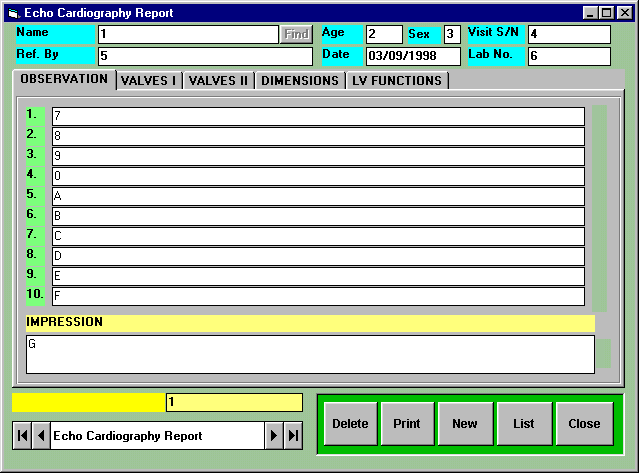Click the Name input field
Screen dimensions: 639x473
coord(188,34)
